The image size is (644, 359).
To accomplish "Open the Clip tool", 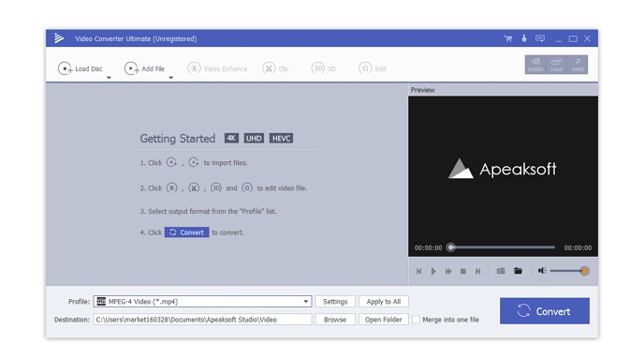I will click(275, 68).
